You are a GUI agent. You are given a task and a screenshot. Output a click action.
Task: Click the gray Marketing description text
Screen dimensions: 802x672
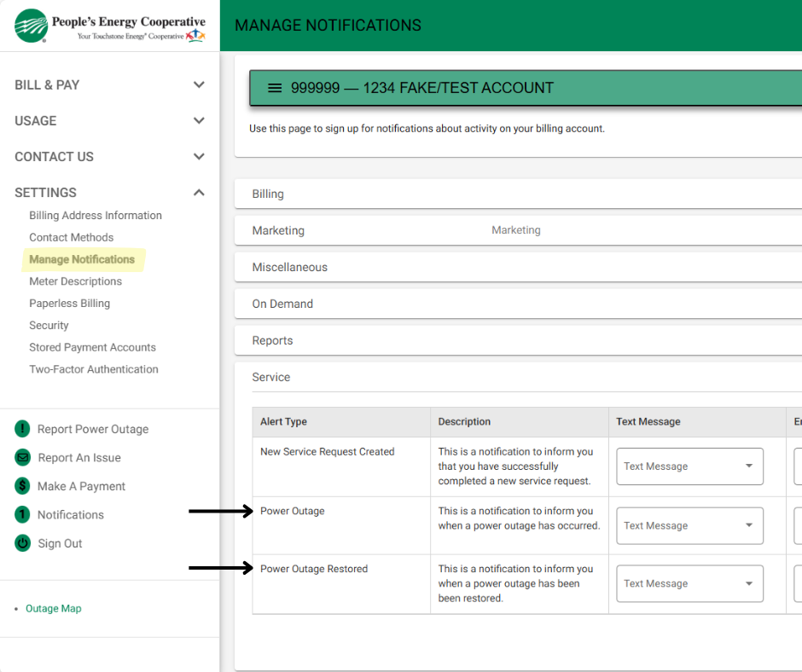coord(516,230)
